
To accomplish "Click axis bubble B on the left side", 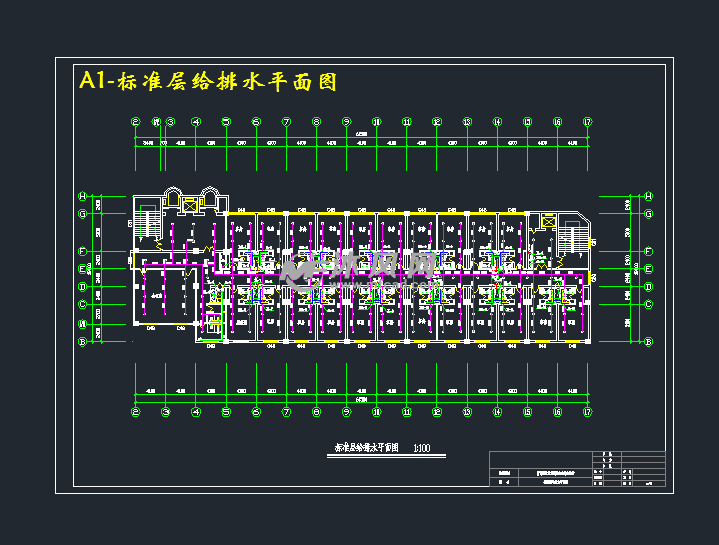I will coord(83,342).
